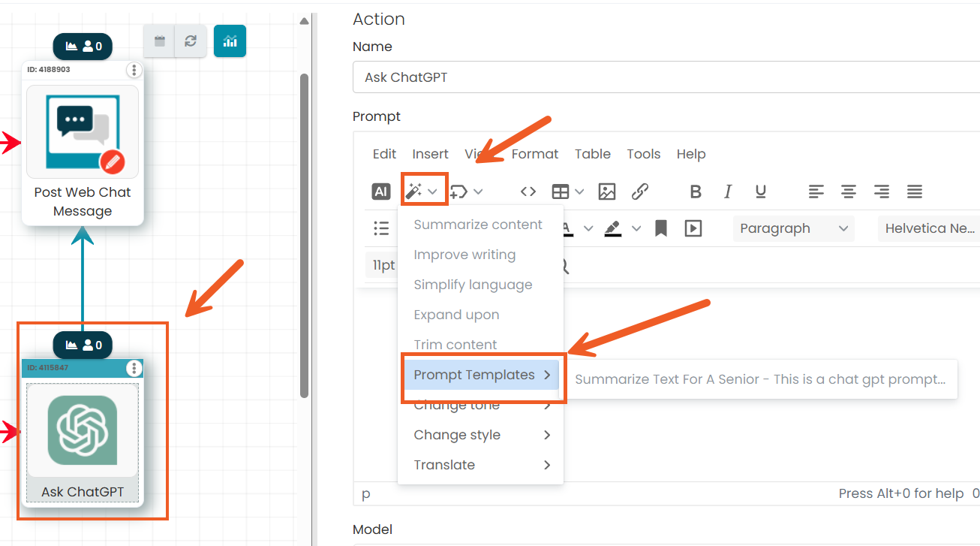980x546 pixels.
Task: Click the insert media icon
Action: pyautogui.click(x=693, y=228)
